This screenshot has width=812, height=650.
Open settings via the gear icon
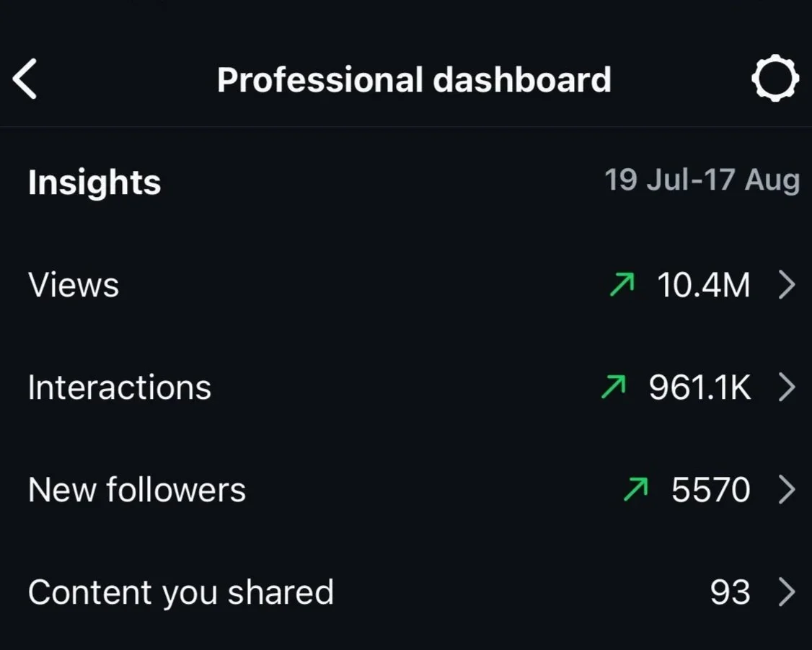(775, 78)
